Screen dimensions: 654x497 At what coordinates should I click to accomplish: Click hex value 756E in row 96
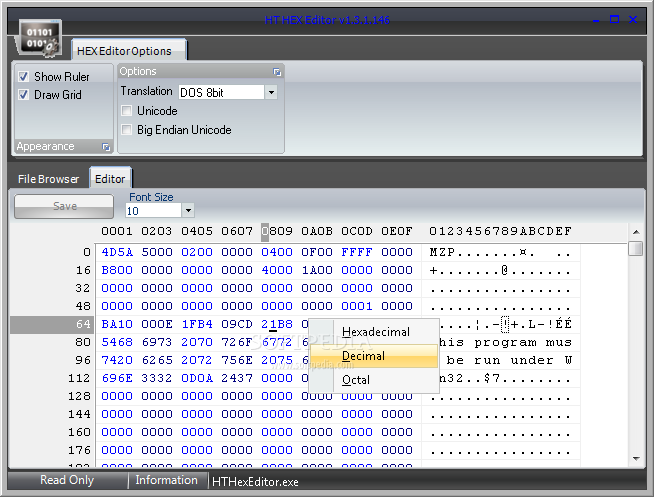coord(237,360)
